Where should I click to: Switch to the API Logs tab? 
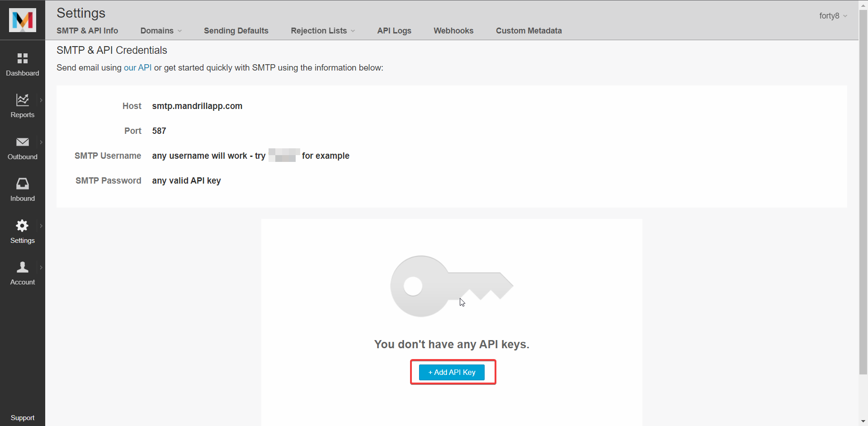pyautogui.click(x=394, y=31)
